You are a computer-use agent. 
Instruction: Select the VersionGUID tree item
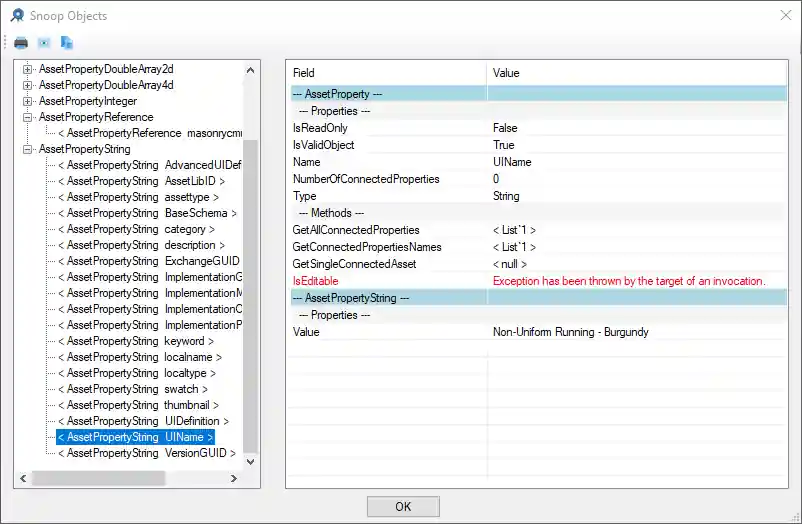[x=146, y=453]
